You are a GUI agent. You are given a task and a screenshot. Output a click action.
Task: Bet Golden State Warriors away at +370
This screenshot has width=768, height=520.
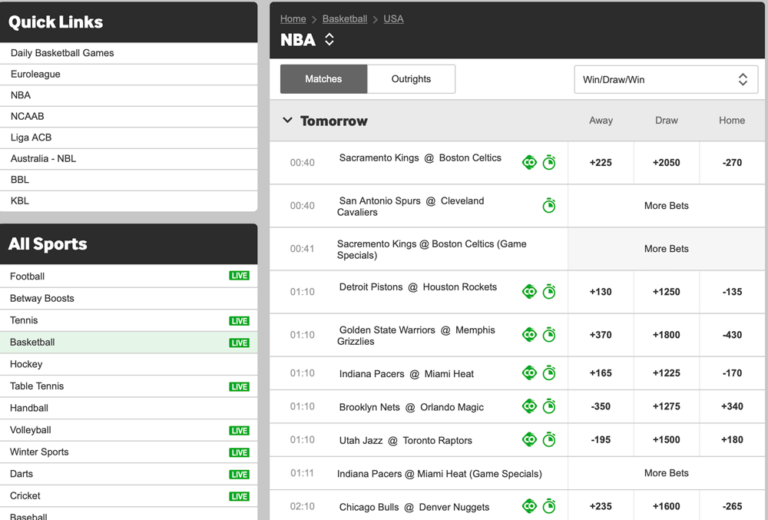point(600,335)
